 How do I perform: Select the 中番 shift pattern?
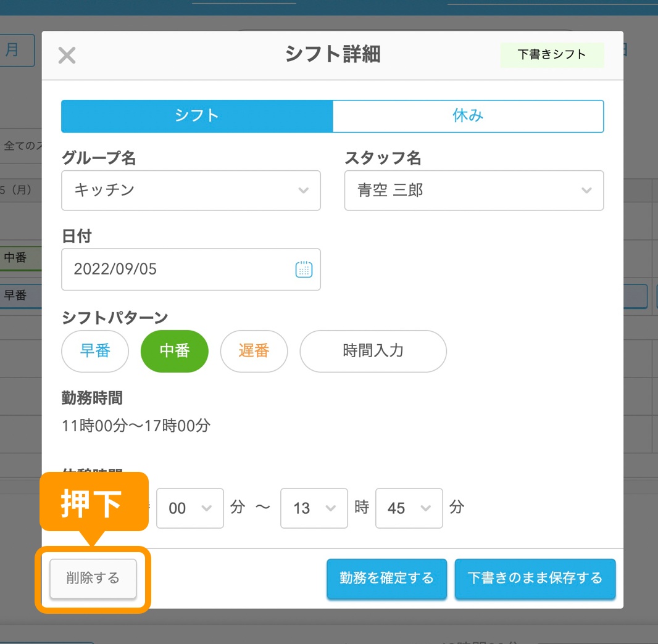[x=175, y=351]
